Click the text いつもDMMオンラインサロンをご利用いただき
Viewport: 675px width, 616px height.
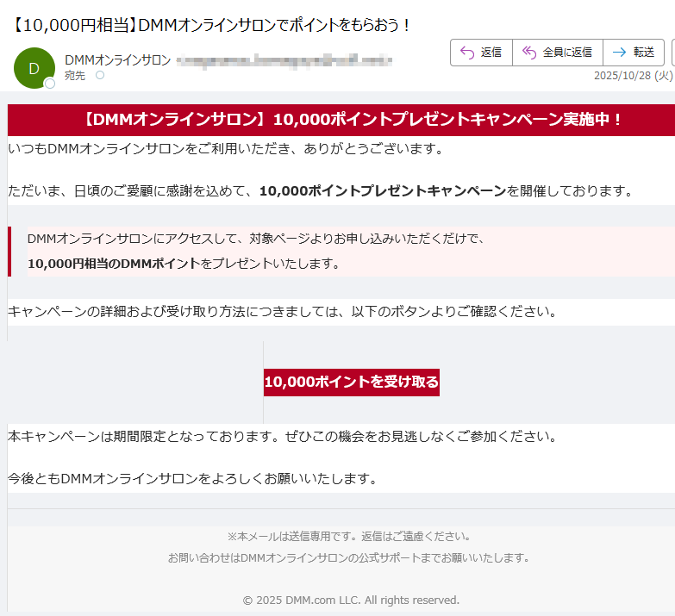pyautogui.click(x=149, y=149)
